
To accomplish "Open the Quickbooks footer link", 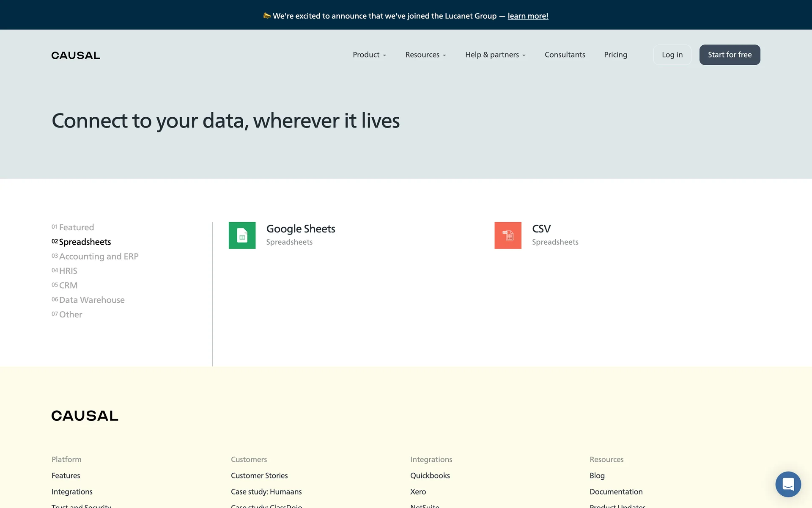I will coord(430,475).
